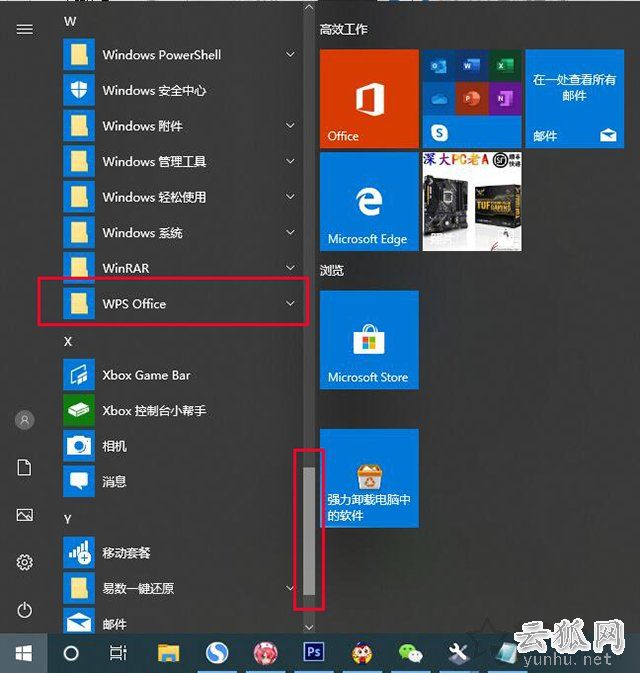Click the motherboard advertisement tile
Image resolution: width=640 pixels, height=673 pixels.
472,201
